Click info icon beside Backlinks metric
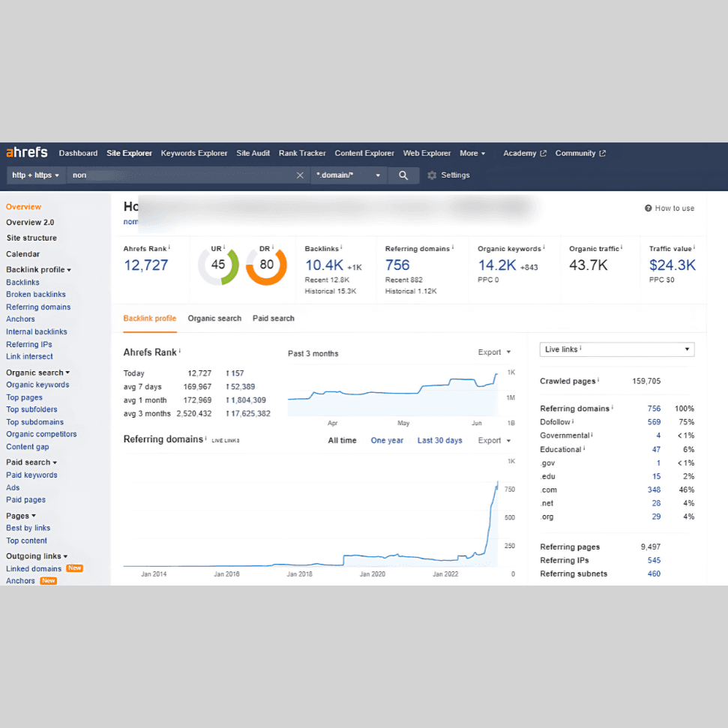Image resolution: width=728 pixels, height=728 pixels. (x=341, y=247)
